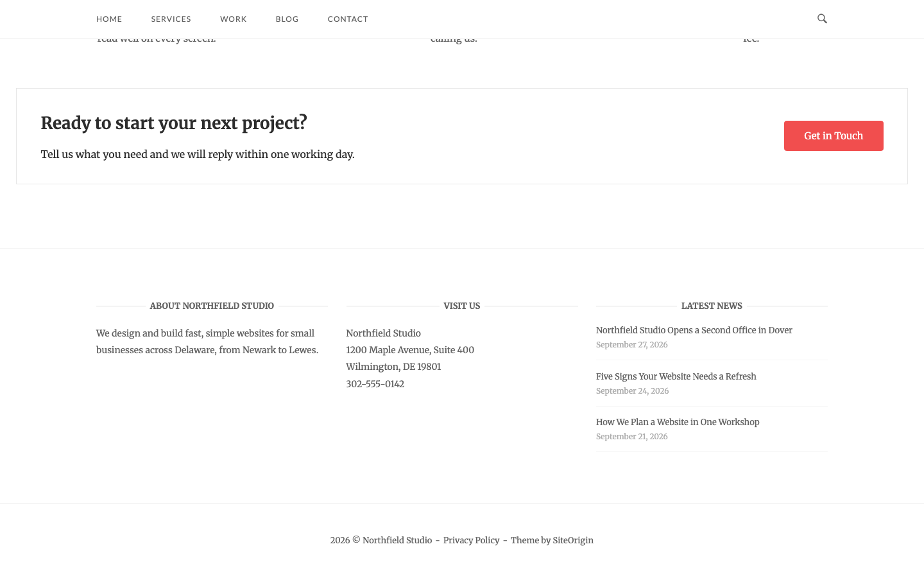
Task: Click the 'Tell us what you need' subtitle
Action: (198, 154)
